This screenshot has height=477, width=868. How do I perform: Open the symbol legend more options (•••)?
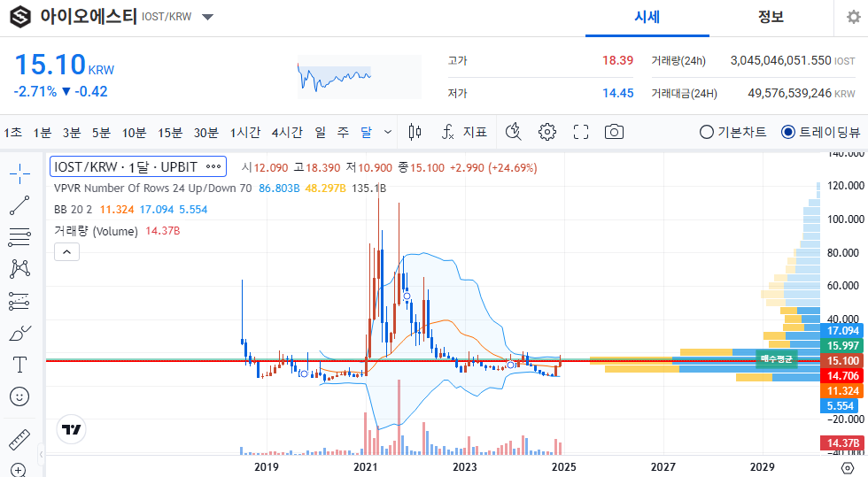pyautogui.click(x=213, y=166)
